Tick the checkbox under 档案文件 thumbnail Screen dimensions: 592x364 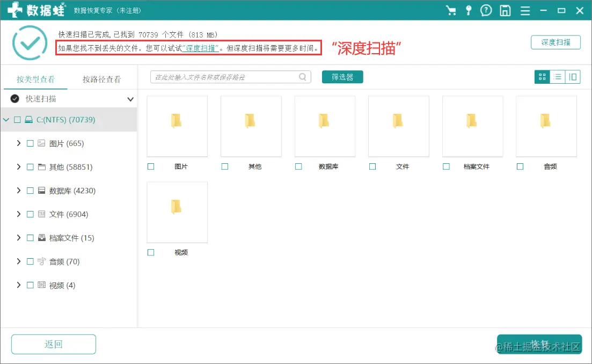(x=446, y=166)
